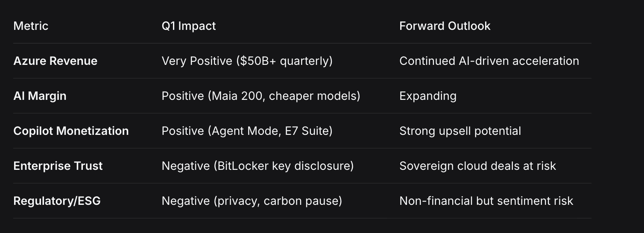Image resolution: width=644 pixels, height=233 pixels.
Task: Select the Azure Revenue row label
Action: pyautogui.click(x=55, y=61)
